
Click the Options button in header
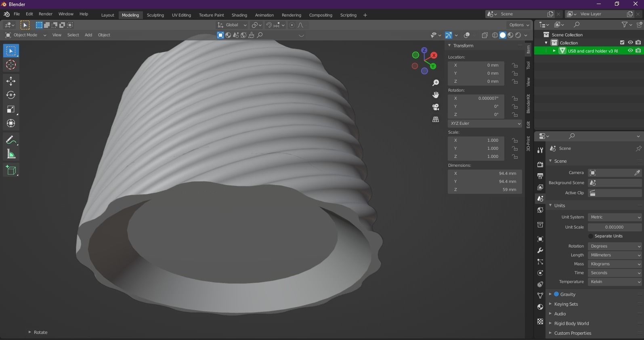coord(519,25)
